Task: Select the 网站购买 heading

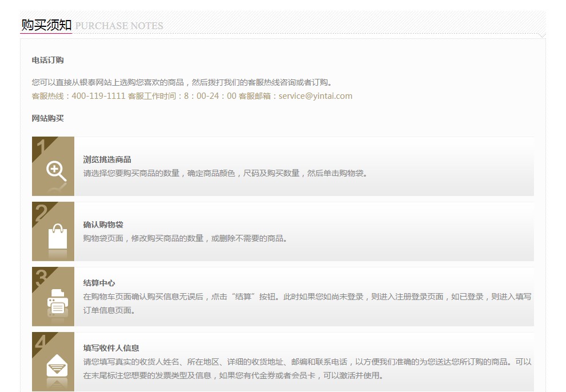Action: point(47,118)
